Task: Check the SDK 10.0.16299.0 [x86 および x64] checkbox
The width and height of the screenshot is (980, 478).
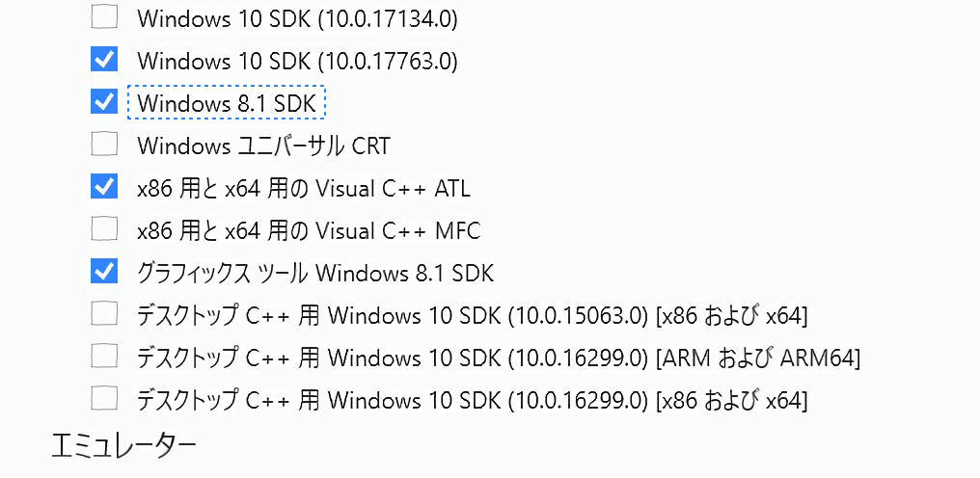Action: pyautogui.click(x=104, y=398)
